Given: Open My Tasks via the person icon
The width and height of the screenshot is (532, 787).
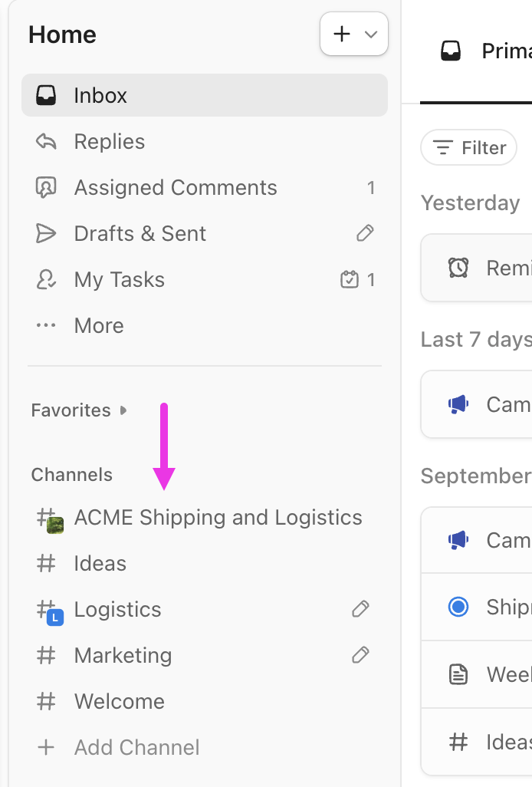Looking at the screenshot, I should (x=47, y=279).
